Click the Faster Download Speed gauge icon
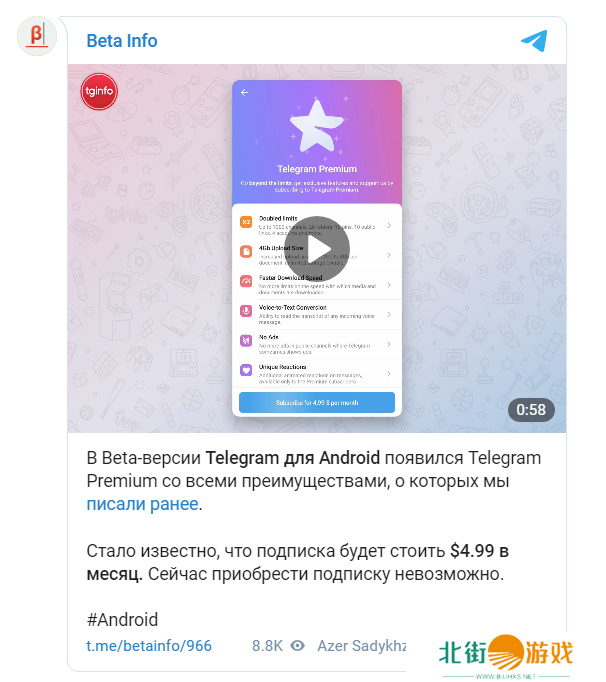This screenshot has width=606, height=682. [246, 281]
